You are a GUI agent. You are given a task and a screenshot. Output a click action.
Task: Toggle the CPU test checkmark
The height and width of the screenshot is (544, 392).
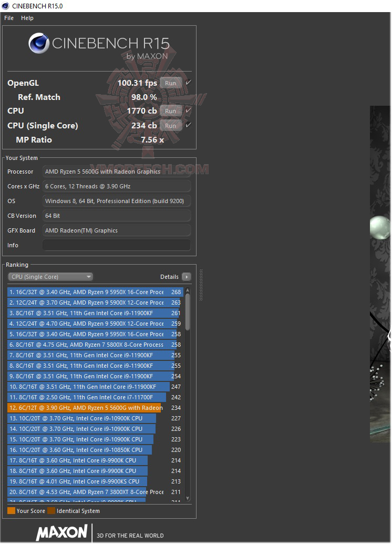click(188, 110)
